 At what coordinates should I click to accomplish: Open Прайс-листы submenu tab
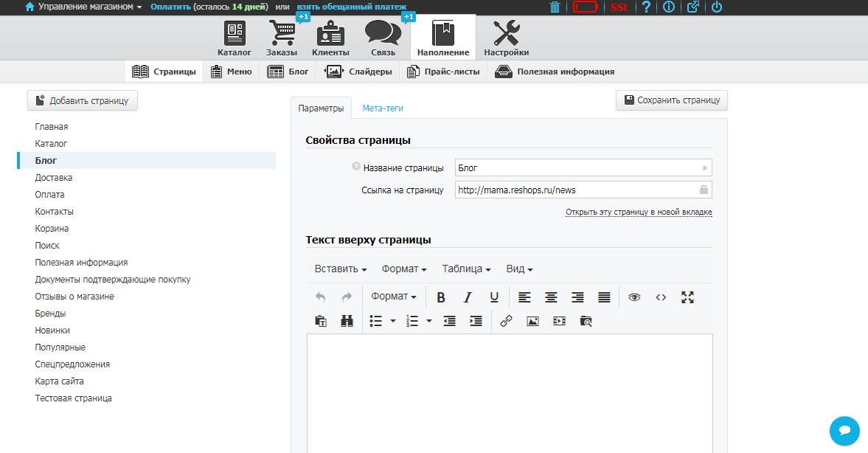(x=443, y=72)
